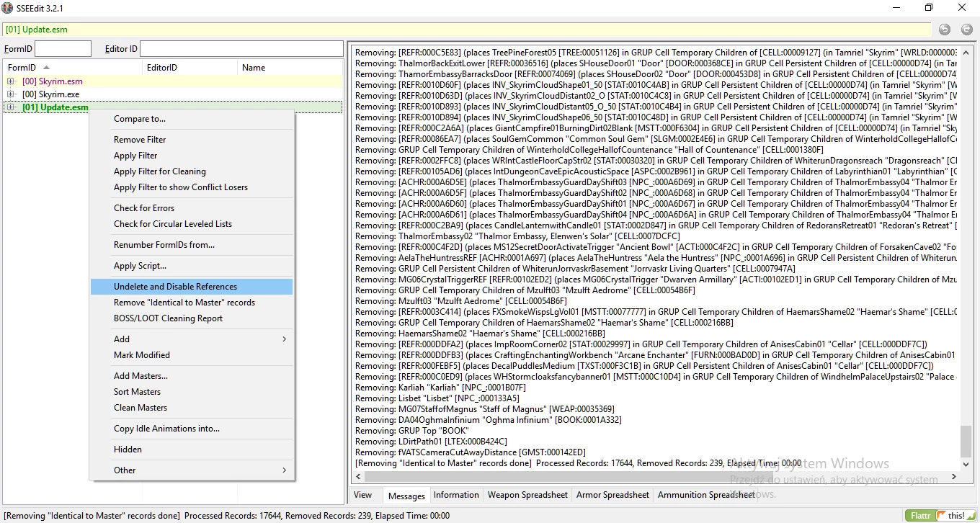This screenshot has width=980, height=523.
Task: Open BOSS/LOOT Cleaning Report
Action: (192, 318)
